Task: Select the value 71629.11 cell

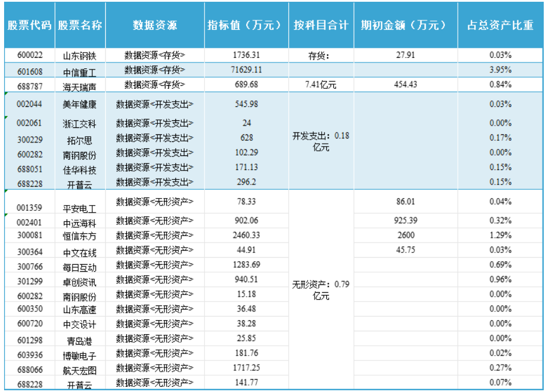Action: click(x=246, y=70)
